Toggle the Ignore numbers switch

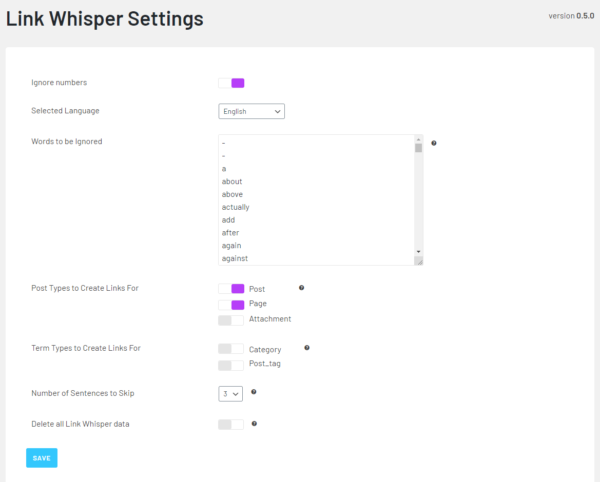231,83
